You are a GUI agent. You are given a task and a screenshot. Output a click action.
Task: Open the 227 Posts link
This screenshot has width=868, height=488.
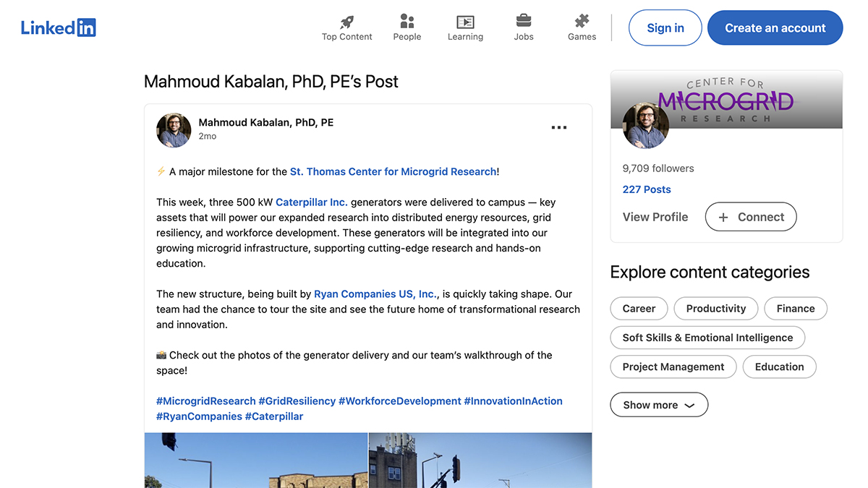tap(646, 189)
